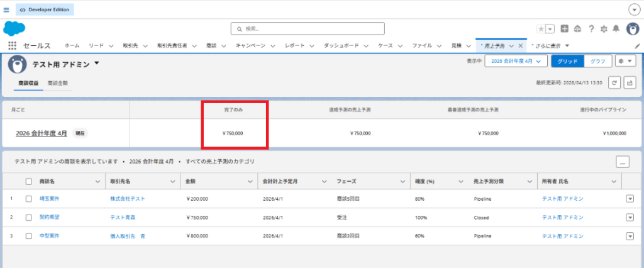Expand the 取引先 tab chevron
Screen dimensions: 644x268
click(145, 46)
